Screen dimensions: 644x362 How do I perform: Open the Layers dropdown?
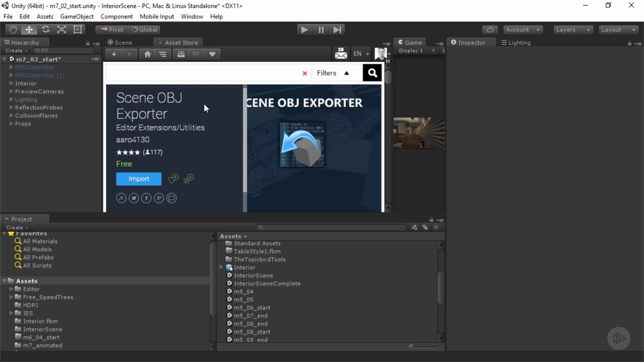[x=573, y=30]
